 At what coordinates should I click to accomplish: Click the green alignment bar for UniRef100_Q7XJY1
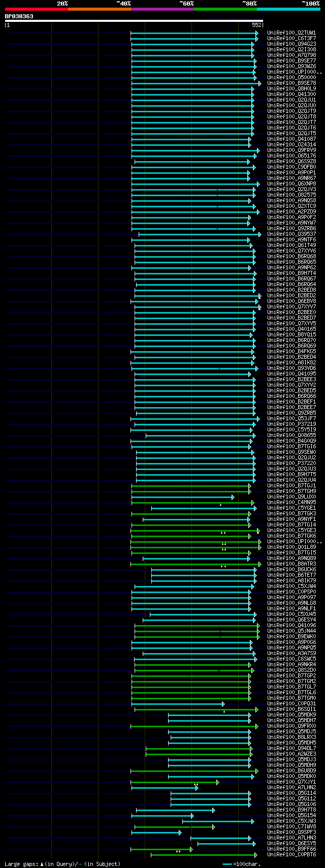click(175, 782)
